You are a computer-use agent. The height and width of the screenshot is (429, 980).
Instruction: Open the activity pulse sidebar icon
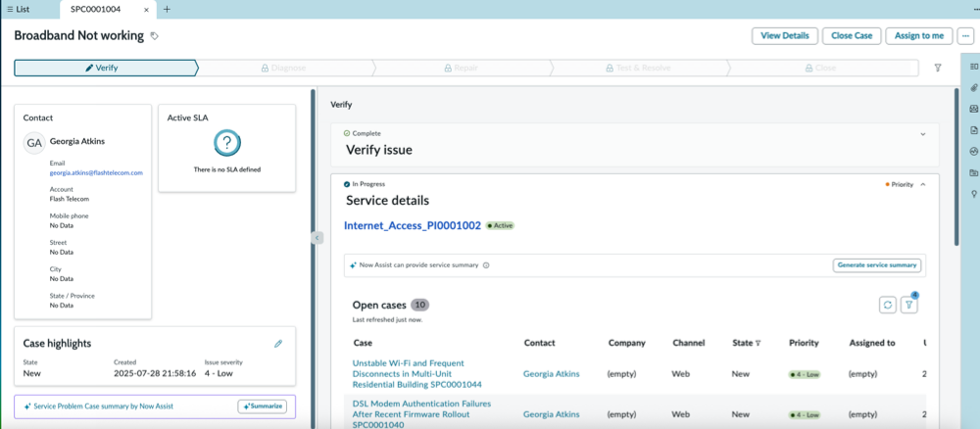pos(973,151)
